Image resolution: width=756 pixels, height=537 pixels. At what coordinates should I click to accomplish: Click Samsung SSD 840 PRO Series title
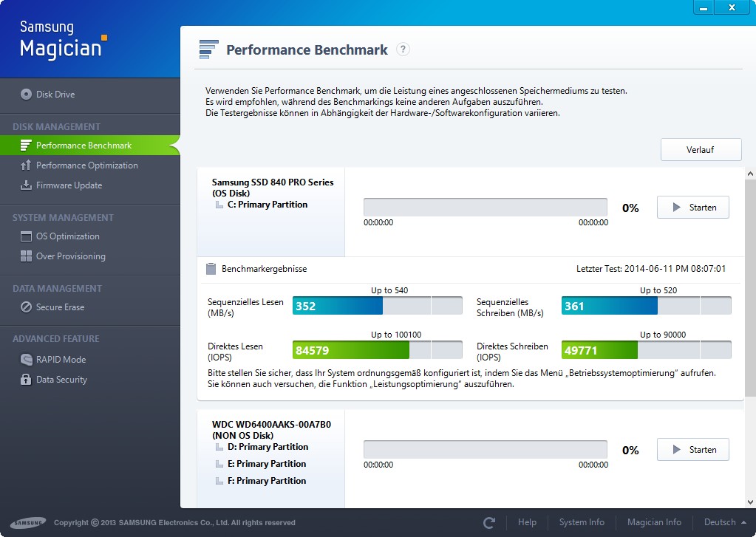[x=273, y=182]
